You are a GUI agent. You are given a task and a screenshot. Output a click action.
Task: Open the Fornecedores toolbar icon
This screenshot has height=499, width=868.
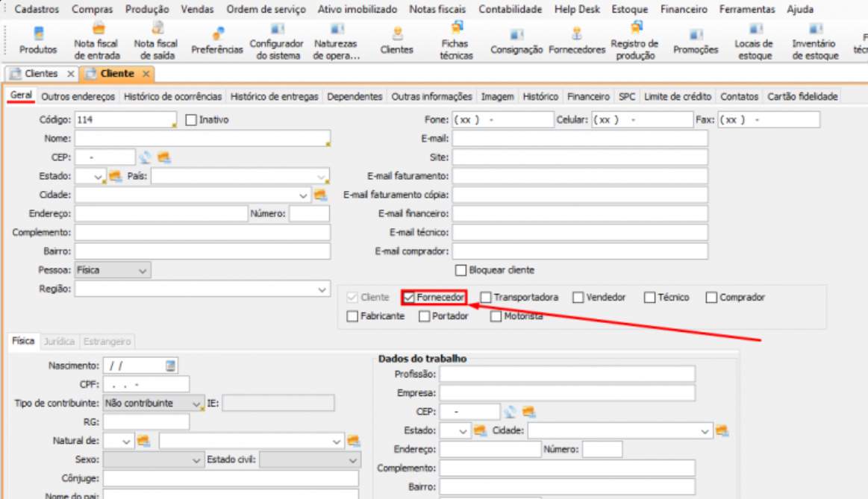(x=576, y=40)
